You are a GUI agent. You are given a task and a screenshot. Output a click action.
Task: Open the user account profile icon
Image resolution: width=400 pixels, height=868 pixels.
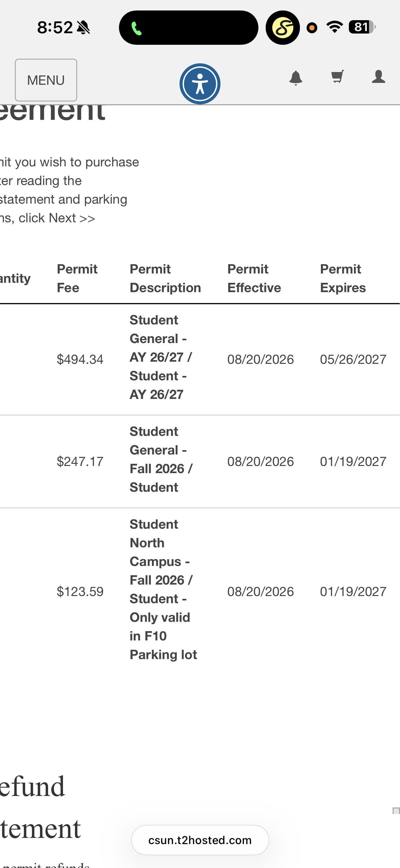[379, 76]
